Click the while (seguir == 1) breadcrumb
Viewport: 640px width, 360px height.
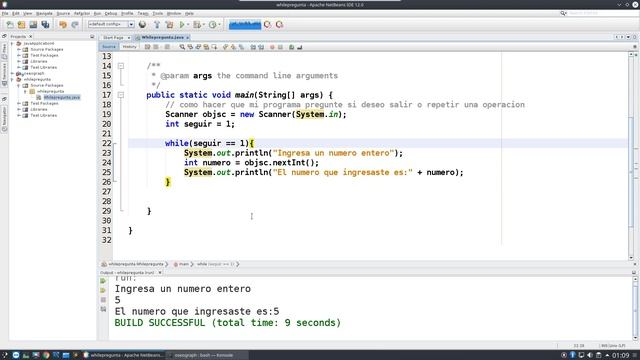pos(216,264)
